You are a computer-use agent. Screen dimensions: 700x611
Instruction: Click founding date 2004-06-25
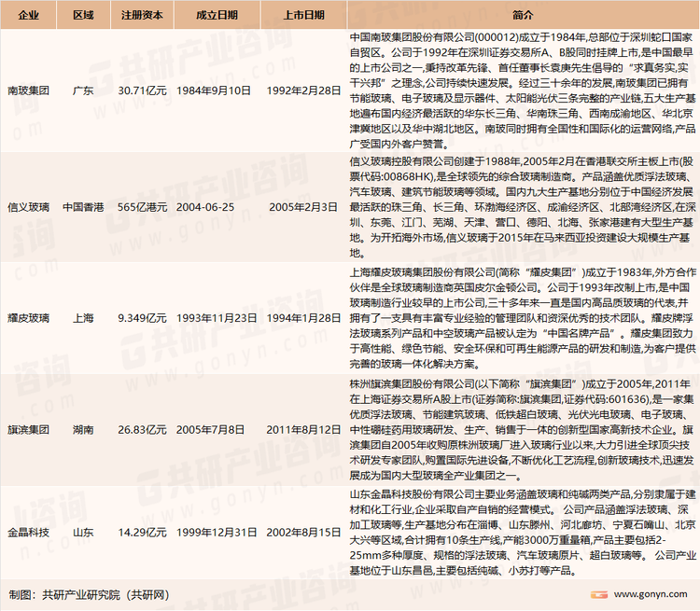[x=205, y=207]
